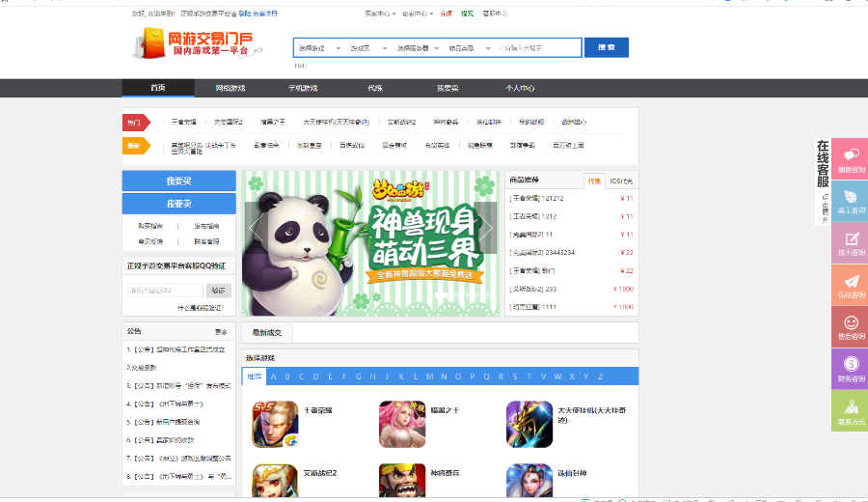
Task: Filter games by letter Z
Action: [600, 376]
